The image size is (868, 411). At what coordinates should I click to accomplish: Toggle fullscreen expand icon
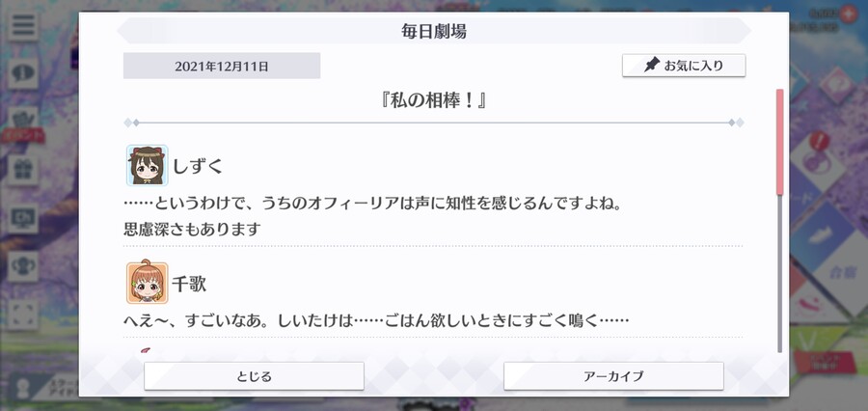click(x=23, y=315)
